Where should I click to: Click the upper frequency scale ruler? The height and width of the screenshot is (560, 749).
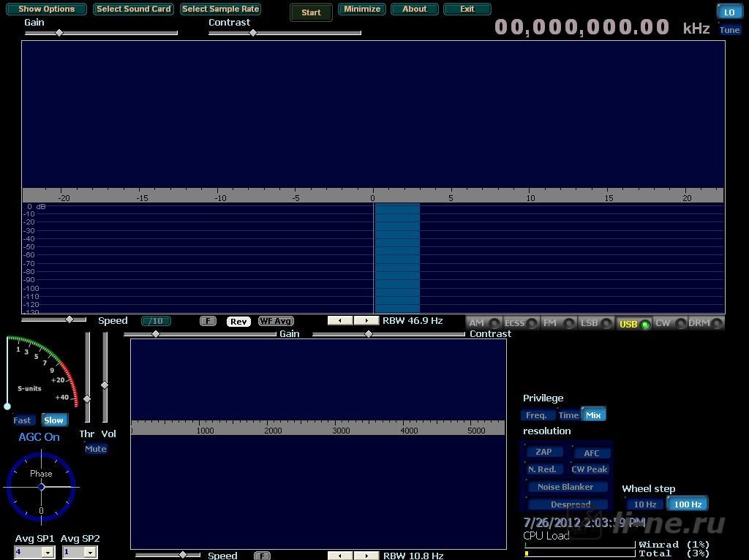click(372, 195)
